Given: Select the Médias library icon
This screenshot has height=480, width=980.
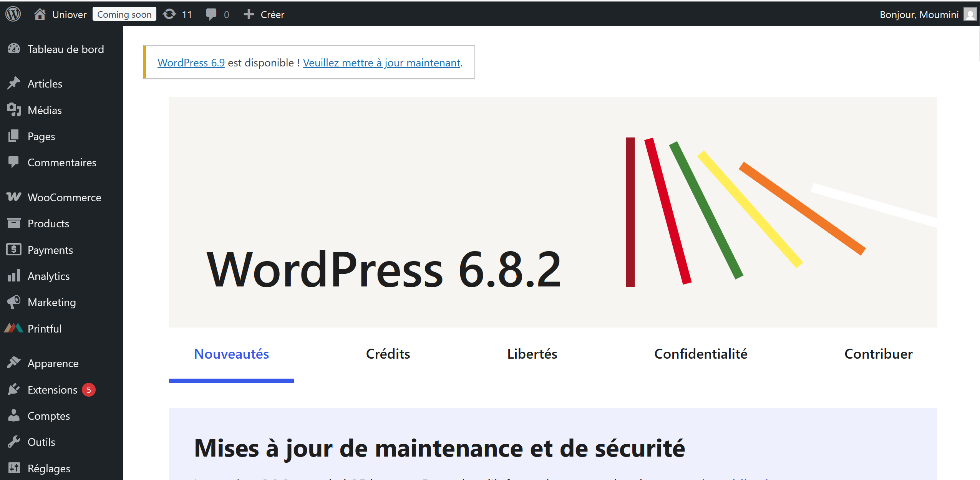Looking at the screenshot, I should (14, 110).
